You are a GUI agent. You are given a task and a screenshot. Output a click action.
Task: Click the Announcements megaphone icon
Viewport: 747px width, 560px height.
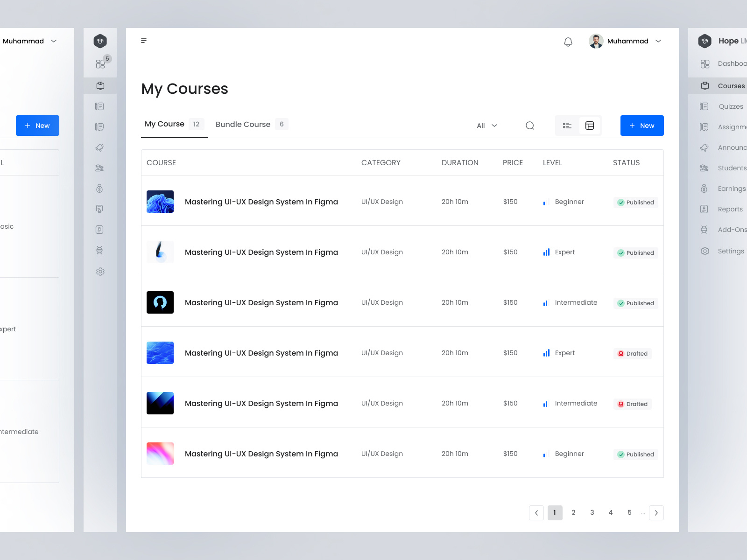point(100,147)
